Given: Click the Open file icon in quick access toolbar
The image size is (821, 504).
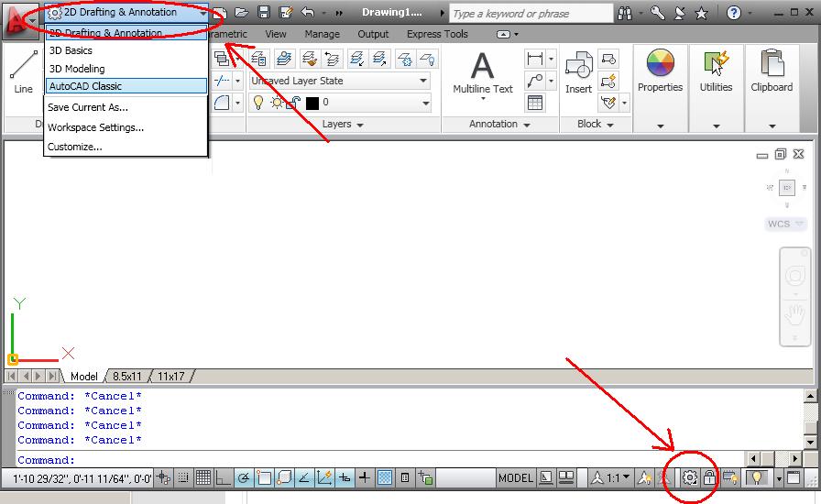Looking at the screenshot, I should point(241,13).
